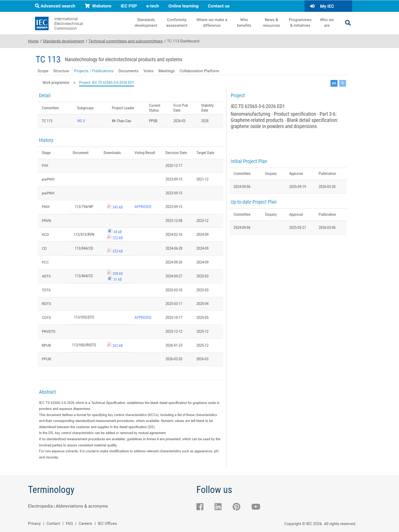Expand the News & resources menu

coord(271,23)
